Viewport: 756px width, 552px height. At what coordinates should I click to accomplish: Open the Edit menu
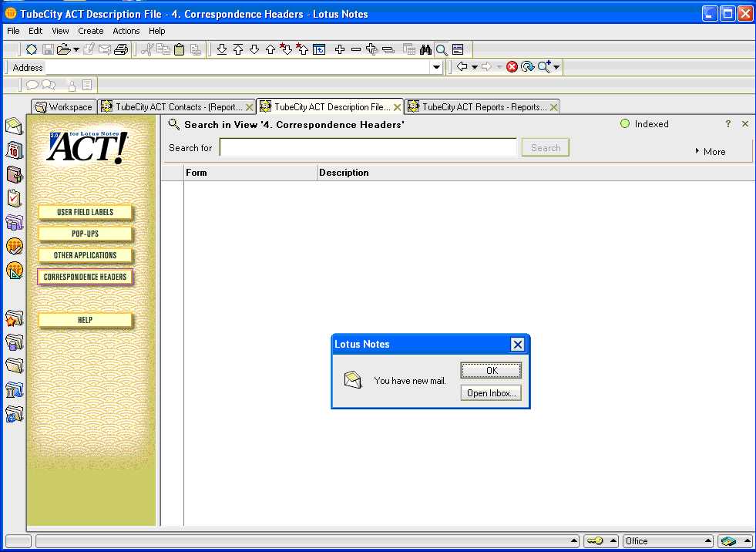(x=35, y=31)
